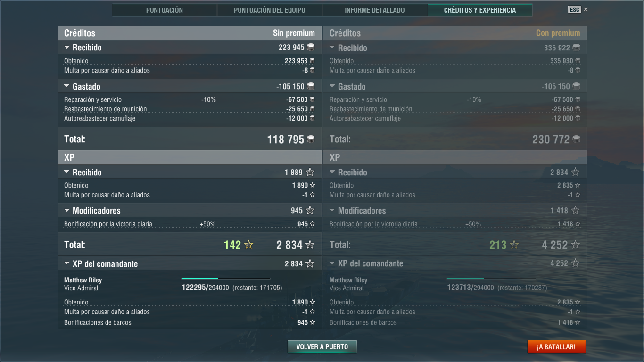This screenshot has height=362, width=644.
Task: Click the star icon next to total 2 834
Action: [310, 245]
